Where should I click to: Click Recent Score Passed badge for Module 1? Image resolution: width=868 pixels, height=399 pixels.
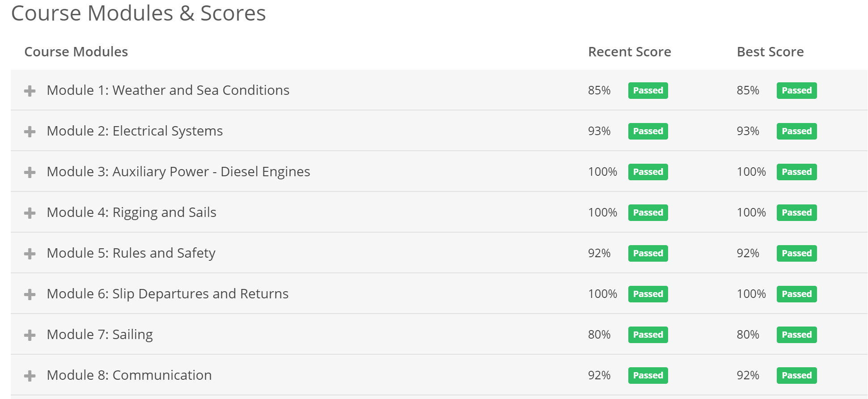click(648, 90)
